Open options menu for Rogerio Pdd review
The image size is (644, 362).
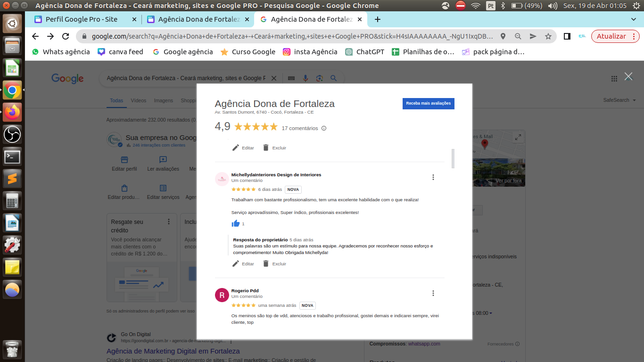tap(433, 293)
